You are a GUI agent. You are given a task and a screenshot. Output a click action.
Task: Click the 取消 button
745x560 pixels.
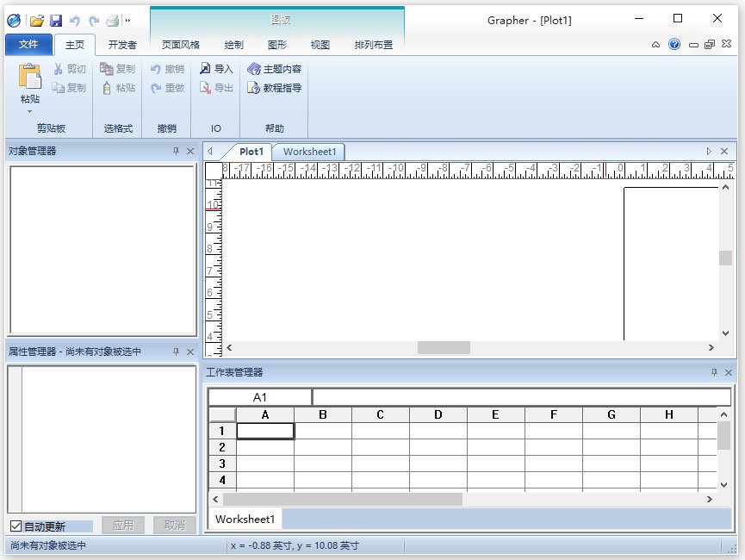(x=174, y=526)
